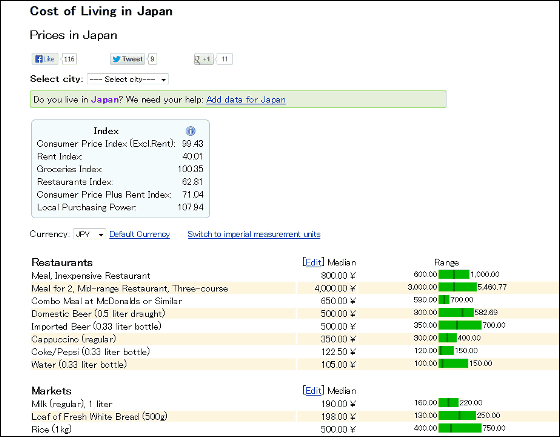Click the Meal, Inexpensive Restaurant range bar
Viewport: 560px width, 437px height.
pyautogui.click(x=454, y=274)
